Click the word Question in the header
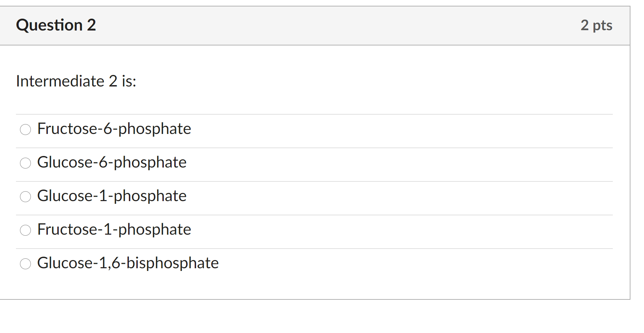The height and width of the screenshot is (333, 644). [x=49, y=25]
